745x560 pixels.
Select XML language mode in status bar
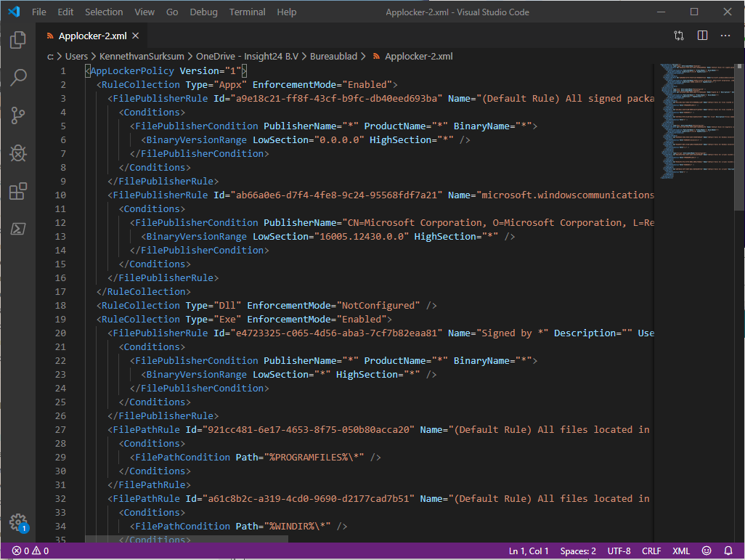681,551
